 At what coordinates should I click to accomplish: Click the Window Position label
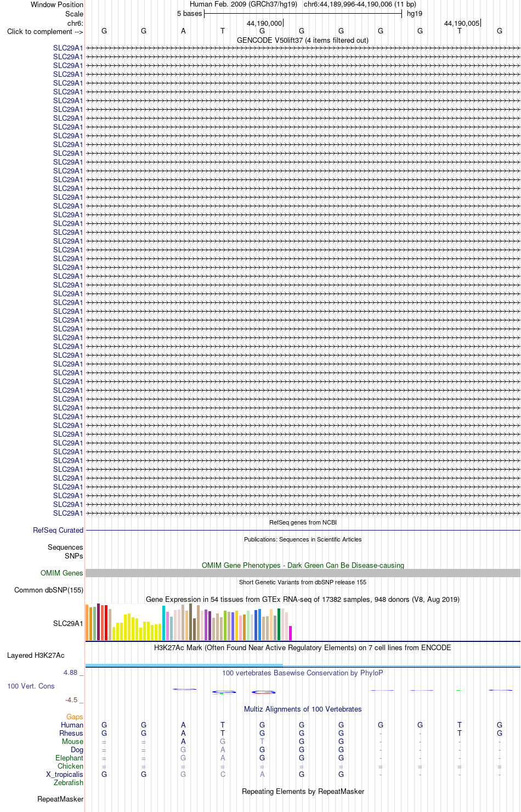click(57, 4)
